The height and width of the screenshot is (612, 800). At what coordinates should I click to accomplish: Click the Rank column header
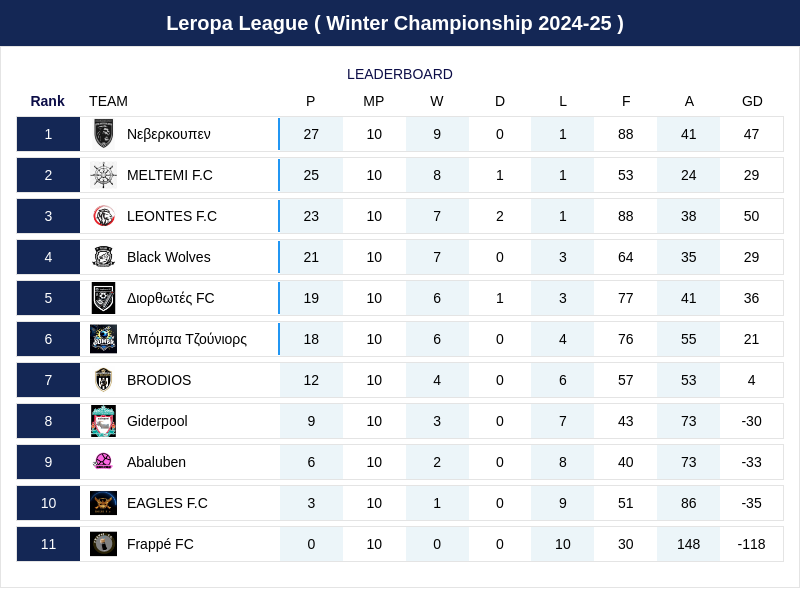47,101
